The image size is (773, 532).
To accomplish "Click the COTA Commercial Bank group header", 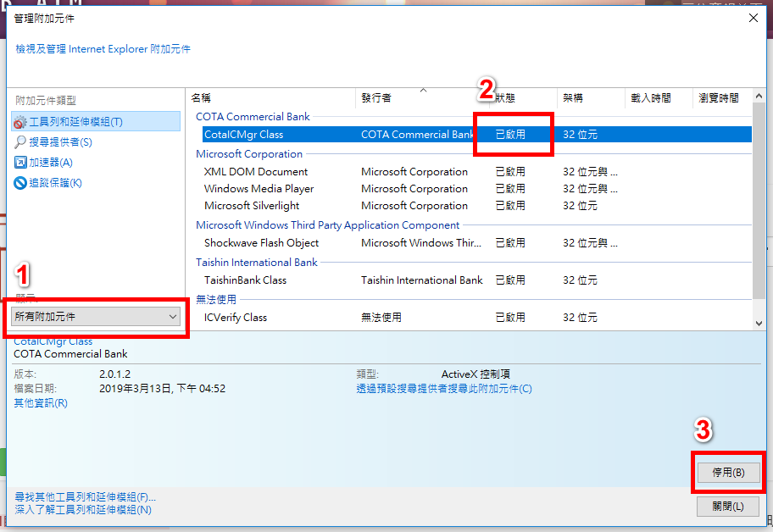I will coord(253,117).
